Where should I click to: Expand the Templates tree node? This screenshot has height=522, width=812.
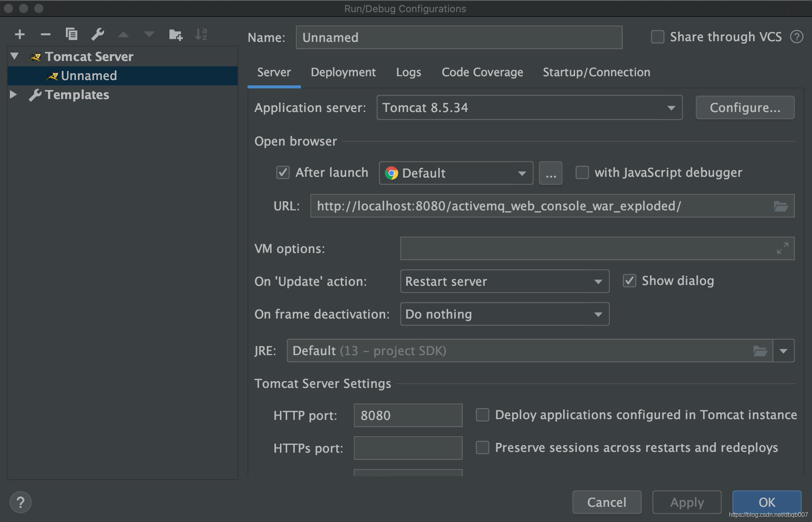click(13, 94)
